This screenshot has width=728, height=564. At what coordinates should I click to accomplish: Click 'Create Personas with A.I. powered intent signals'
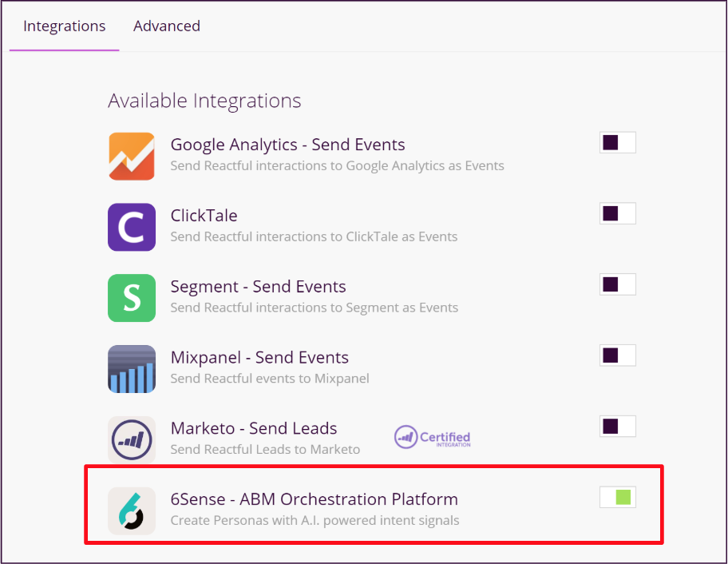[x=315, y=520]
